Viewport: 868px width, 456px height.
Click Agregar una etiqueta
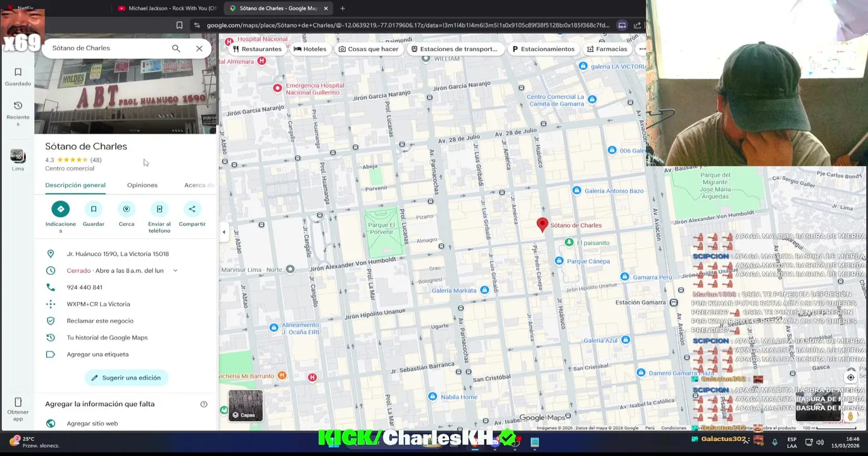(97, 355)
